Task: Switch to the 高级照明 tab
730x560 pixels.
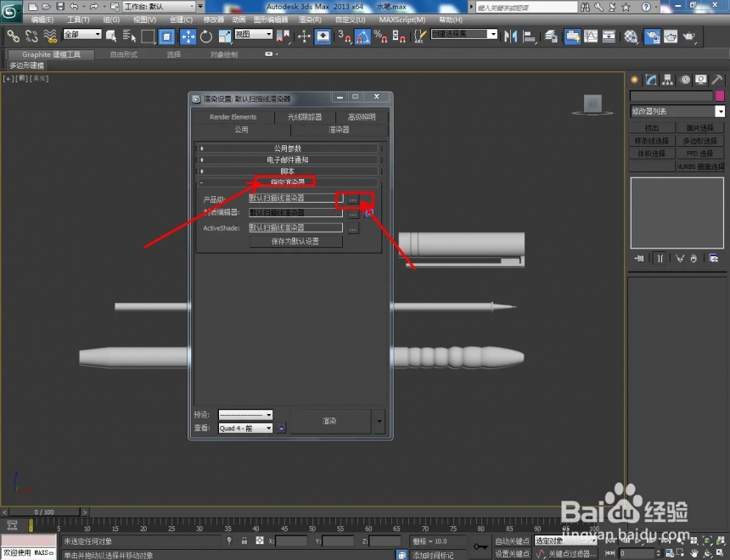Action: [x=362, y=117]
